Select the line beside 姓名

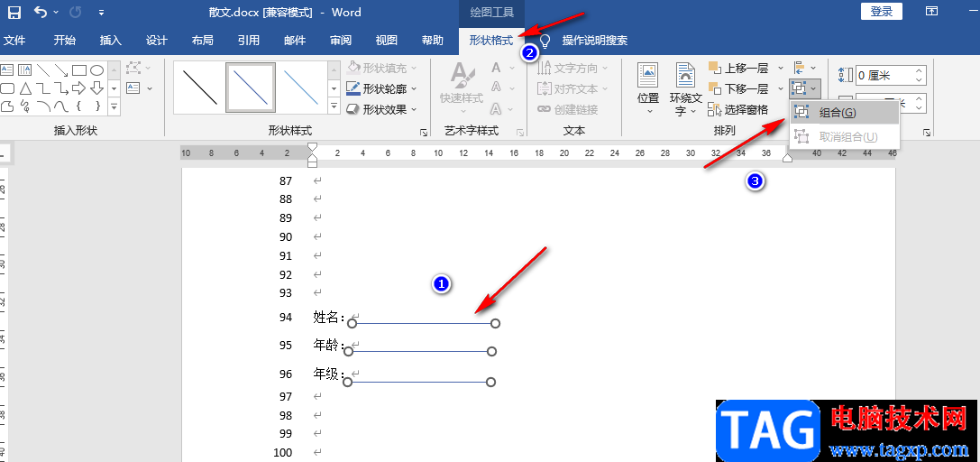(x=424, y=323)
